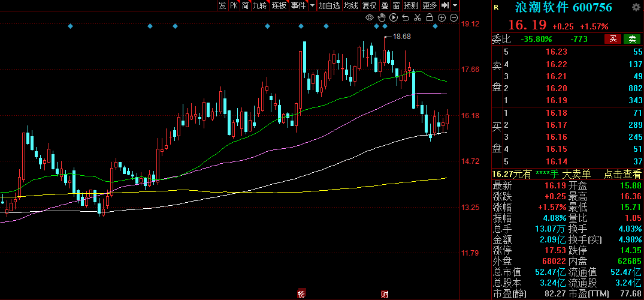Image resolution: width=644 pixels, height=300 pixels.
Task: Click the R flag icon beside the stock name
Action: click(x=496, y=7)
